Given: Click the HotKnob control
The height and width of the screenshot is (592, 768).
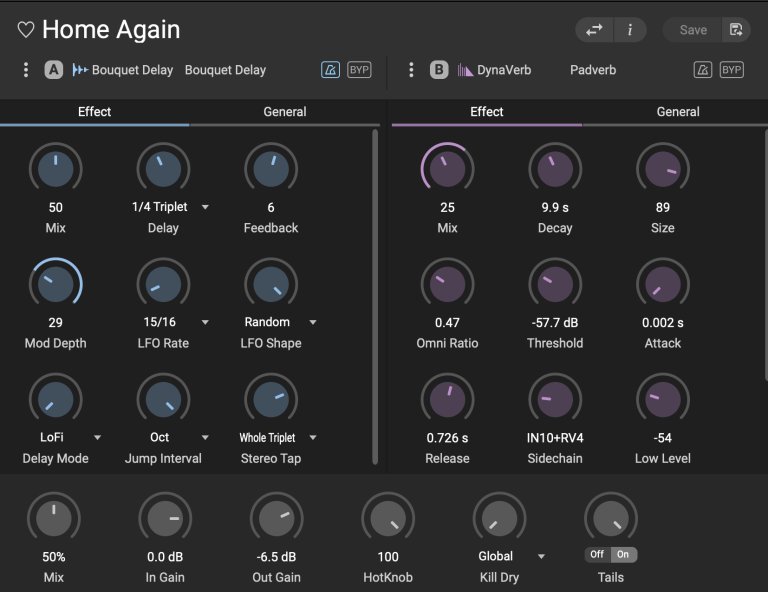Looking at the screenshot, I should pyautogui.click(x=388, y=519).
